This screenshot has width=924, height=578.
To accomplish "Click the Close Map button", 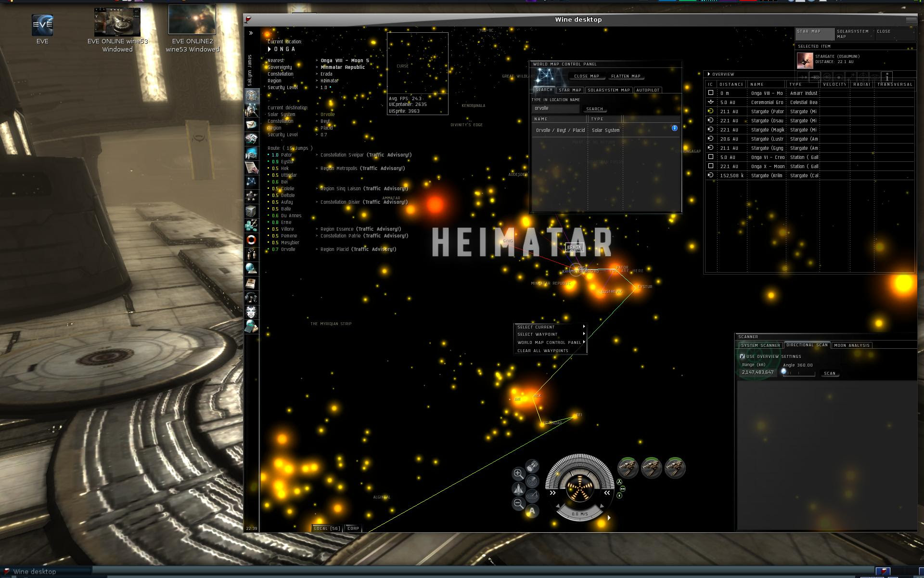I will pyautogui.click(x=586, y=76).
